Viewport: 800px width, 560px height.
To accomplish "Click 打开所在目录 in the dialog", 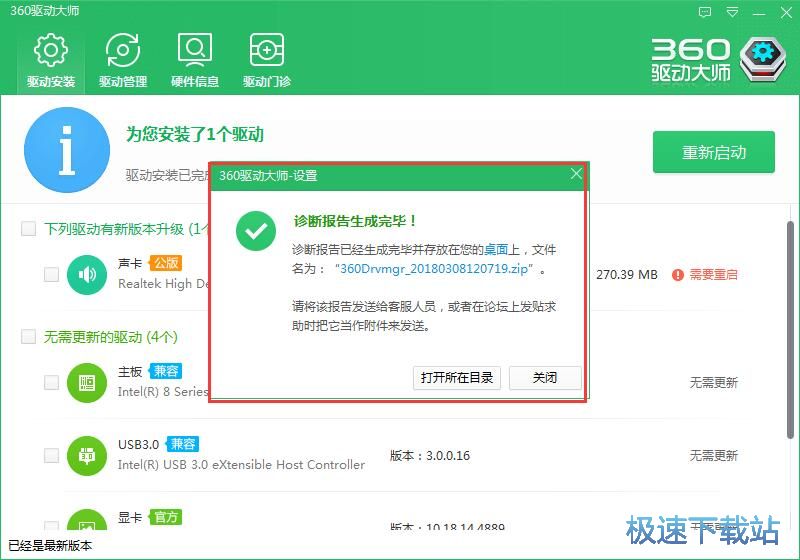I will (x=457, y=378).
